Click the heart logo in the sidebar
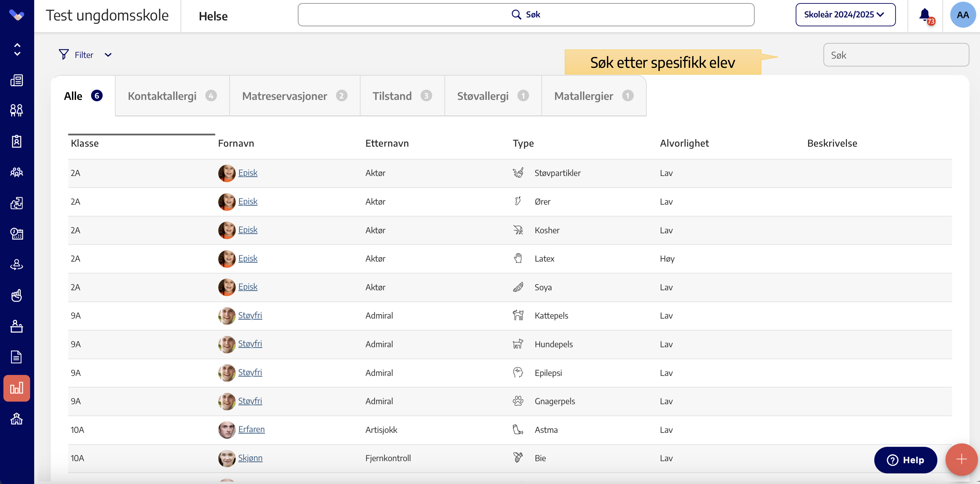980x484 pixels. [x=17, y=15]
